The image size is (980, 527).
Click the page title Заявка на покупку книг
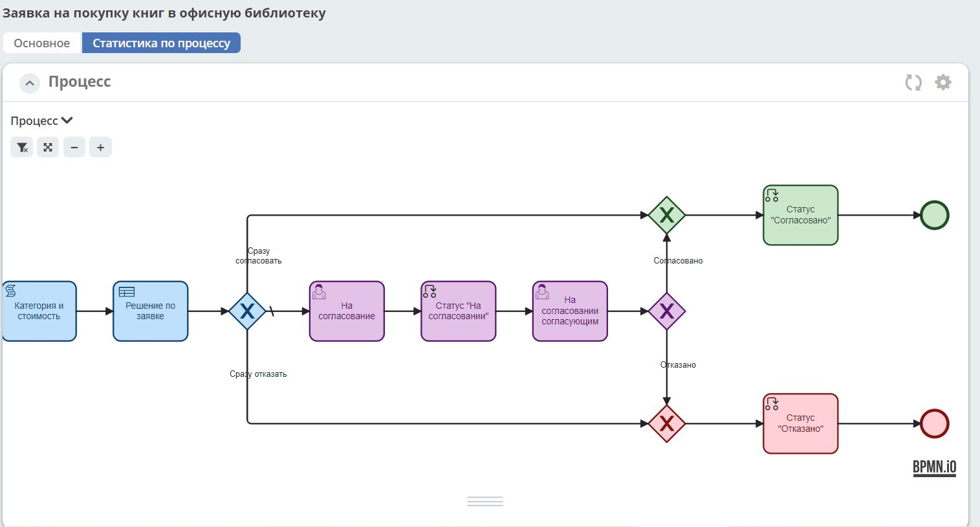(164, 13)
